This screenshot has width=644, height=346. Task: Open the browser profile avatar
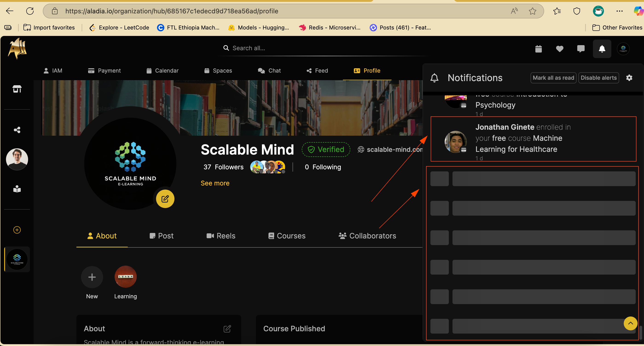tap(598, 11)
